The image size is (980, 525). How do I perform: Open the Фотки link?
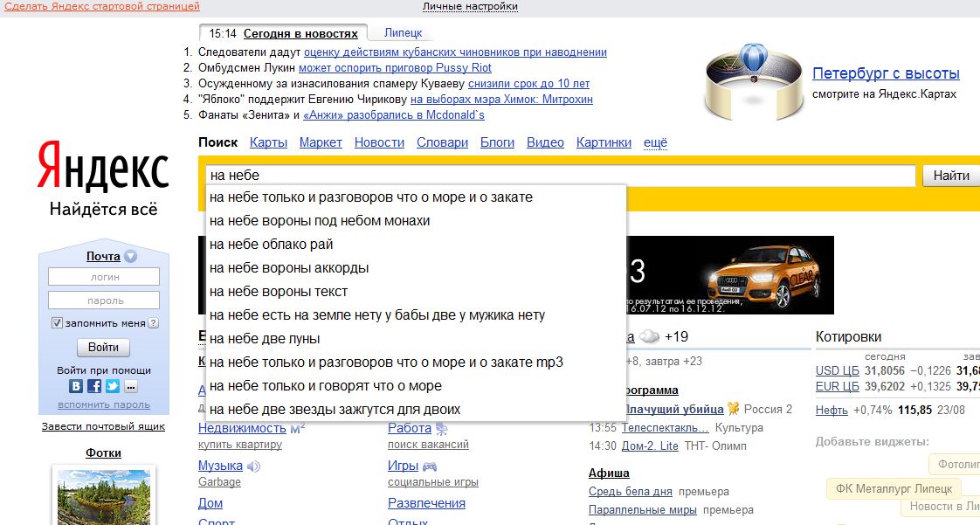coord(103,453)
